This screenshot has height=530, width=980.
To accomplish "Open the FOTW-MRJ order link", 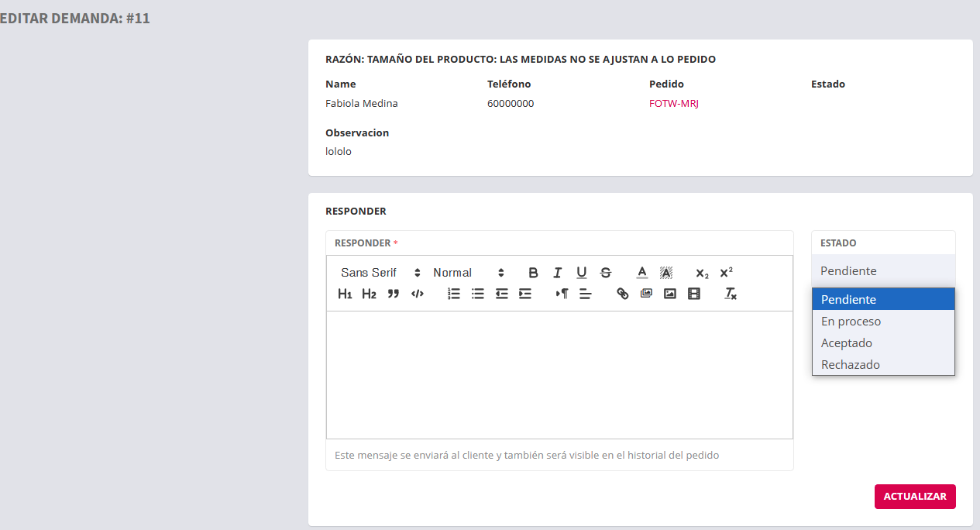I will pos(673,104).
